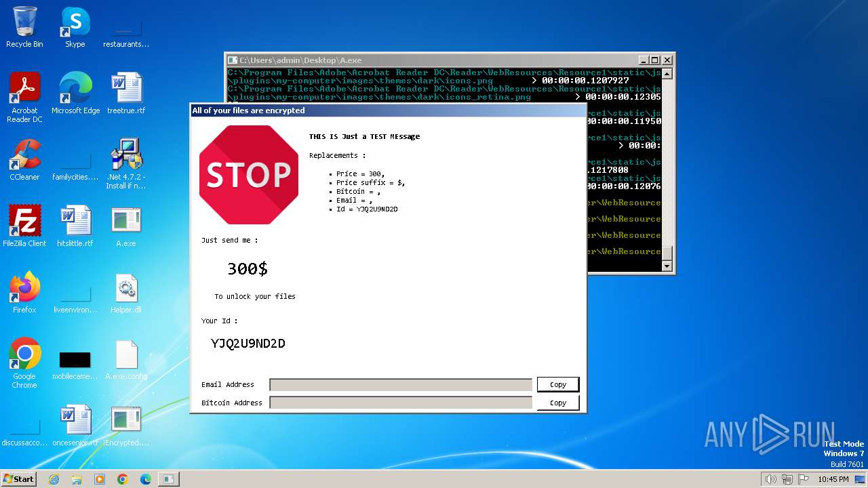Click the taskbar clock 10:45 PM
Viewport: 868px width, 488px height.
point(833,479)
